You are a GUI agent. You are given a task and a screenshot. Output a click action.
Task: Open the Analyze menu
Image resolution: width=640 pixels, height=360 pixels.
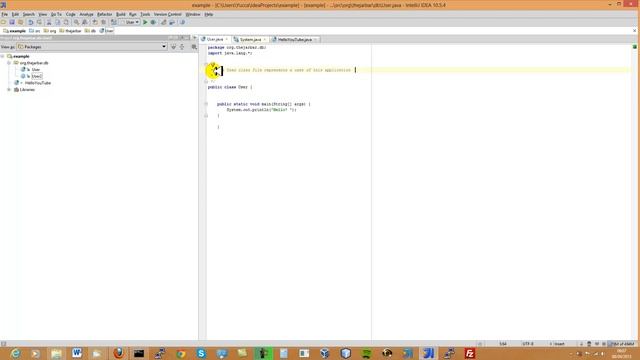tap(86, 14)
